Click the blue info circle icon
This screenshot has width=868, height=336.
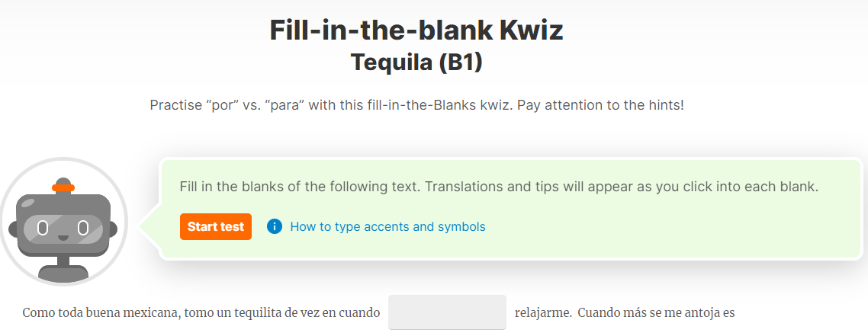pos(275,226)
